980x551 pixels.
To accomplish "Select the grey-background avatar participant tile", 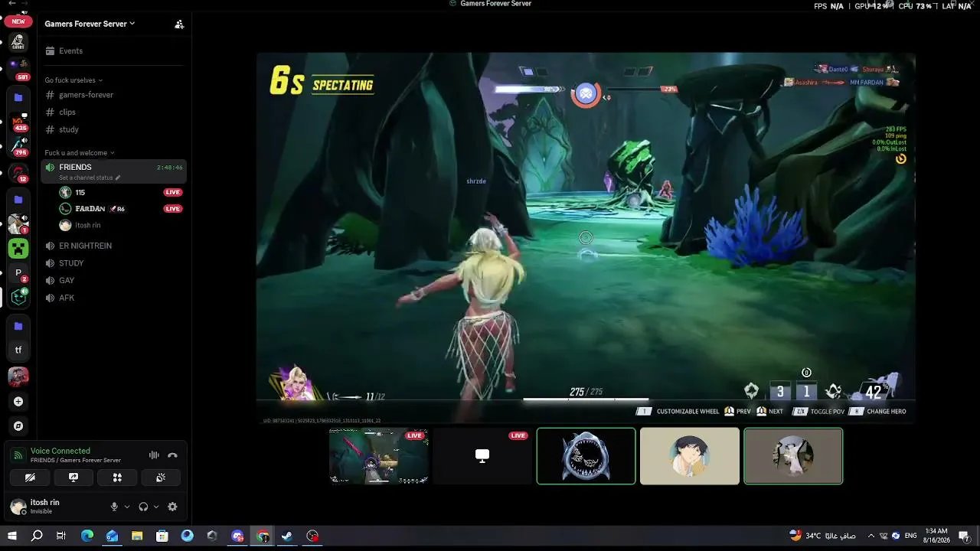I will 793,456.
